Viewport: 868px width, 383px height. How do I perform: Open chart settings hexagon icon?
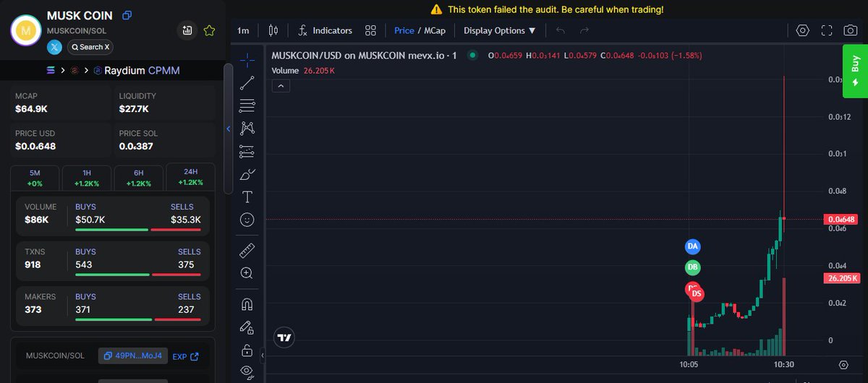pyautogui.click(x=802, y=30)
